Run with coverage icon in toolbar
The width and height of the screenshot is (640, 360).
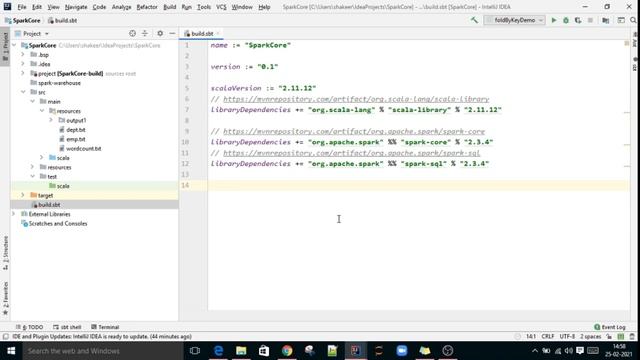tap(578, 20)
